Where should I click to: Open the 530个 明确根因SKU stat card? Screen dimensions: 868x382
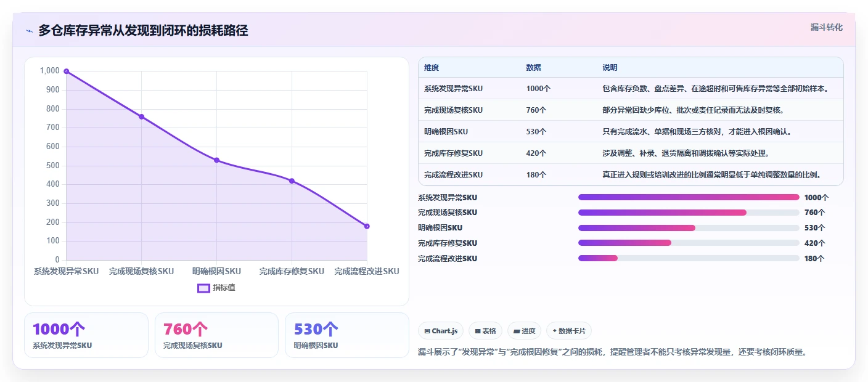tap(347, 335)
